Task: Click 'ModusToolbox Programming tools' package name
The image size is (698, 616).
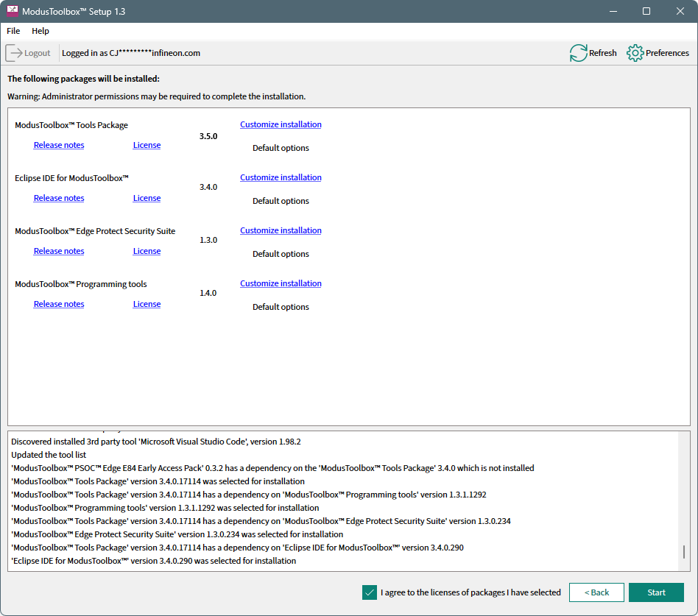Action: [80, 284]
